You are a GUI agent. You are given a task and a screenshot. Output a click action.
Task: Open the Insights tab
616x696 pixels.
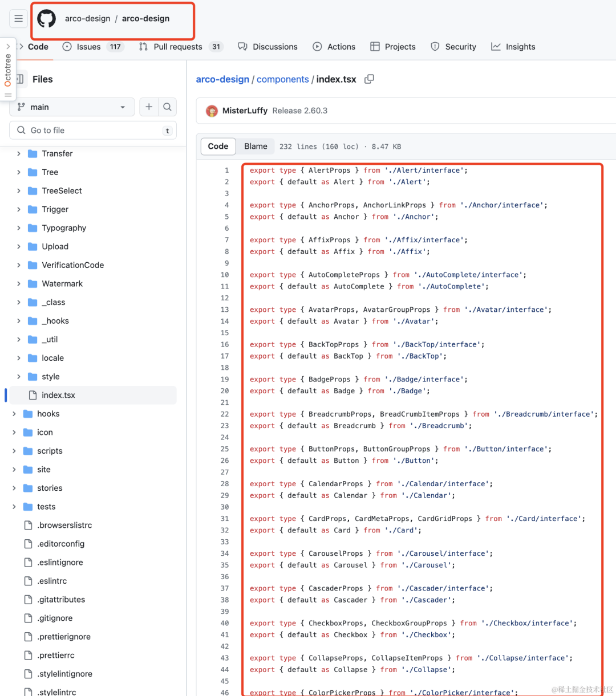click(x=513, y=47)
